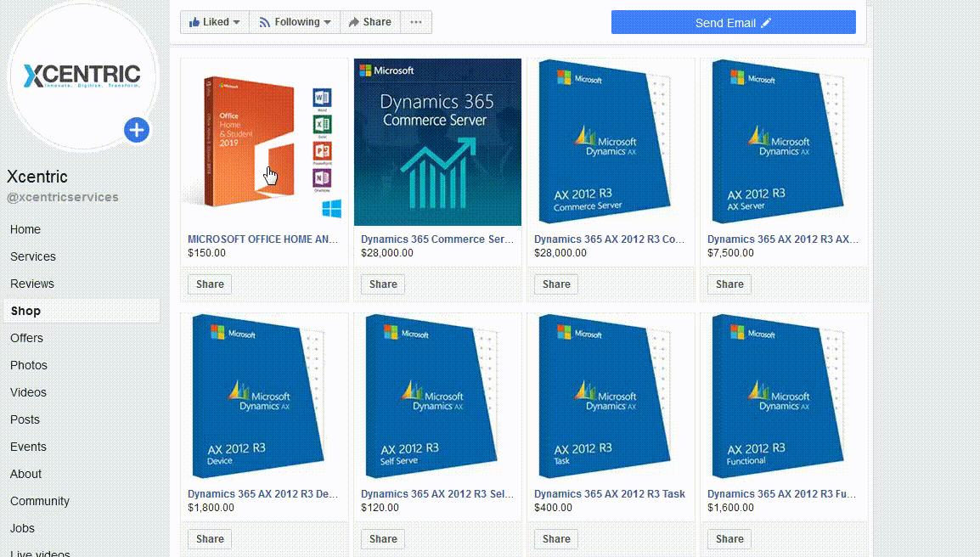Share the Microsoft Office $150.00 product
The image size is (980, 557).
210,284
